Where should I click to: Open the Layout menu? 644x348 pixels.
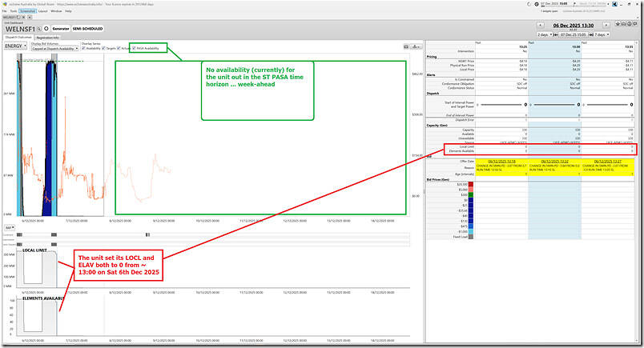(42, 11)
